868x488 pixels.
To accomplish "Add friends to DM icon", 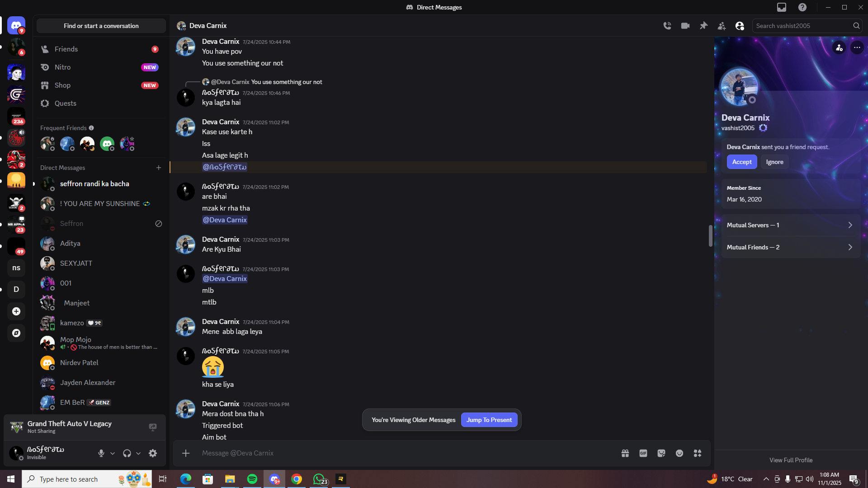I will (x=722, y=26).
